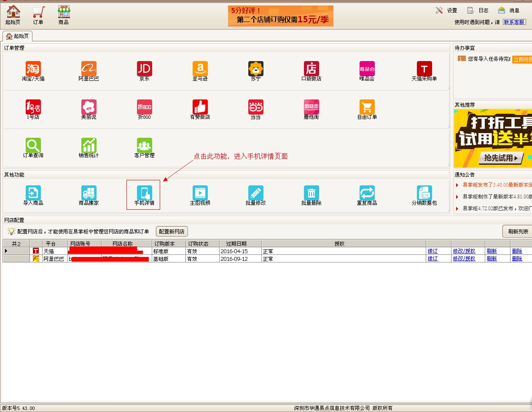Image resolution: width=532 pixels, height=412 pixels.
Task: Open the 有赞微店 order platform
Action: 200,110
